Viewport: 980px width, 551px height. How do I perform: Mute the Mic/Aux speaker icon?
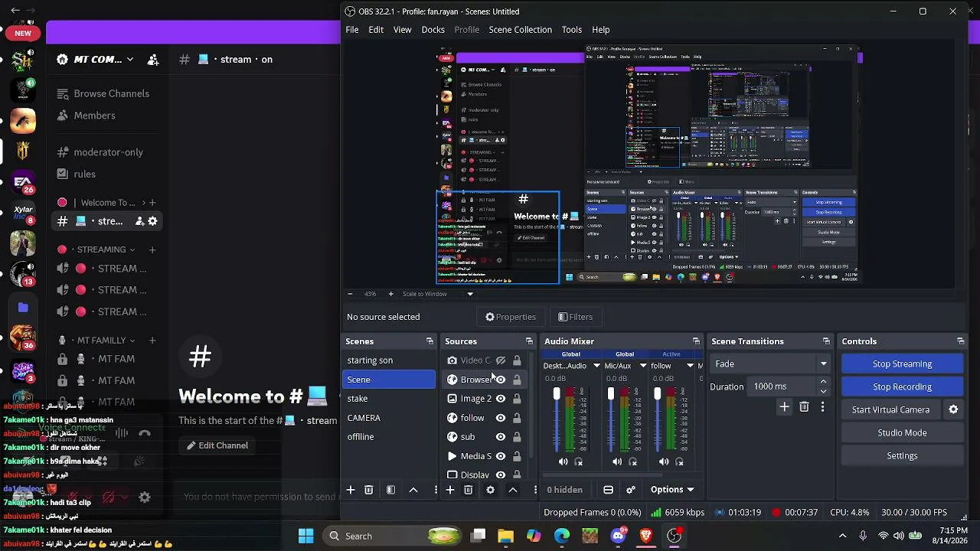pyautogui.click(x=617, y=461)
